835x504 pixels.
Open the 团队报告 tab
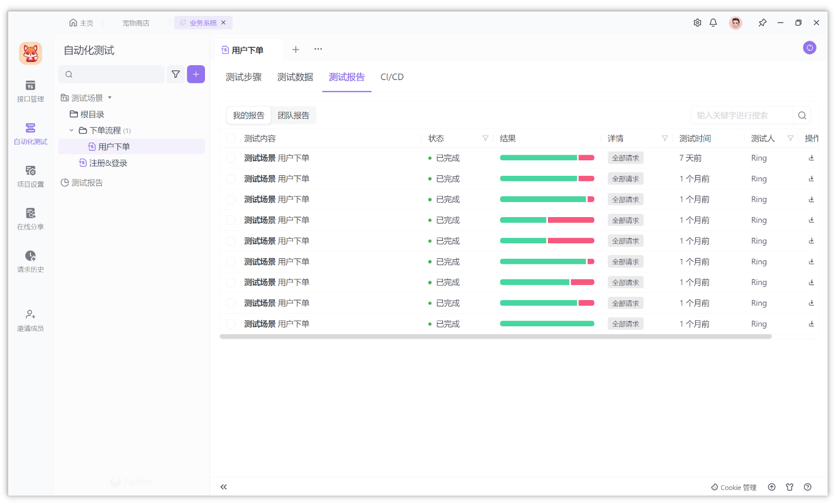[x=294, y=115]
